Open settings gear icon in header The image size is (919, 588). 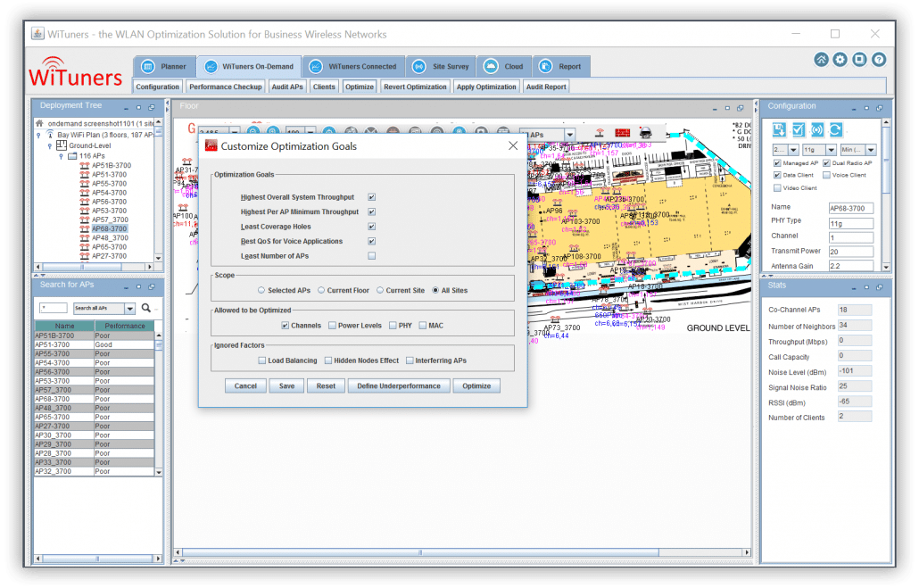coord(840,60)
